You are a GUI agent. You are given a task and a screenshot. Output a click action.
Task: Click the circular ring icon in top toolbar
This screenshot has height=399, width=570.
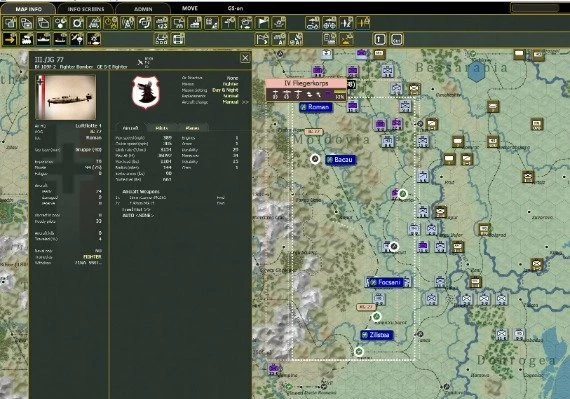pyautogui.click(x=77, y=23)
